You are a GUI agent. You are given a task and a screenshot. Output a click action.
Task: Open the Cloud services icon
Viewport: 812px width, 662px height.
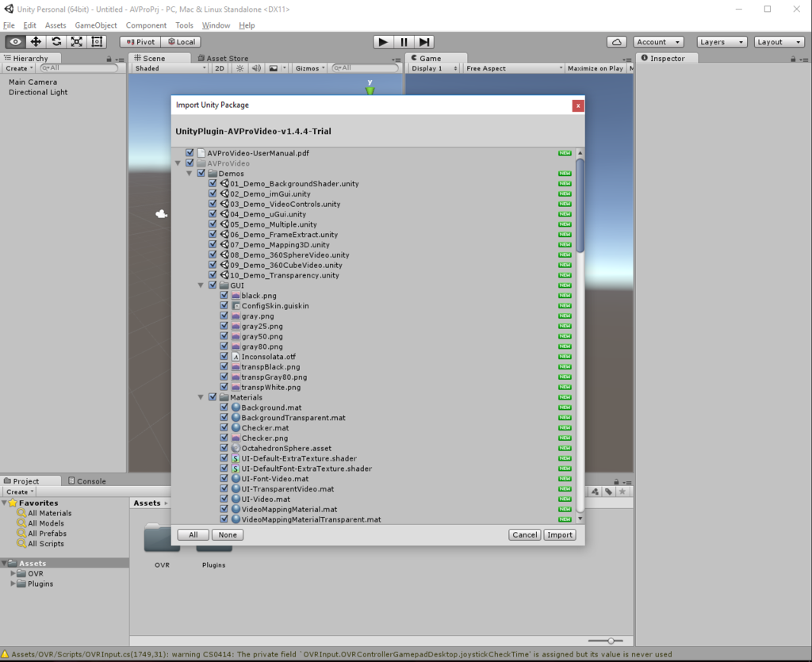[x=616, y=42]
